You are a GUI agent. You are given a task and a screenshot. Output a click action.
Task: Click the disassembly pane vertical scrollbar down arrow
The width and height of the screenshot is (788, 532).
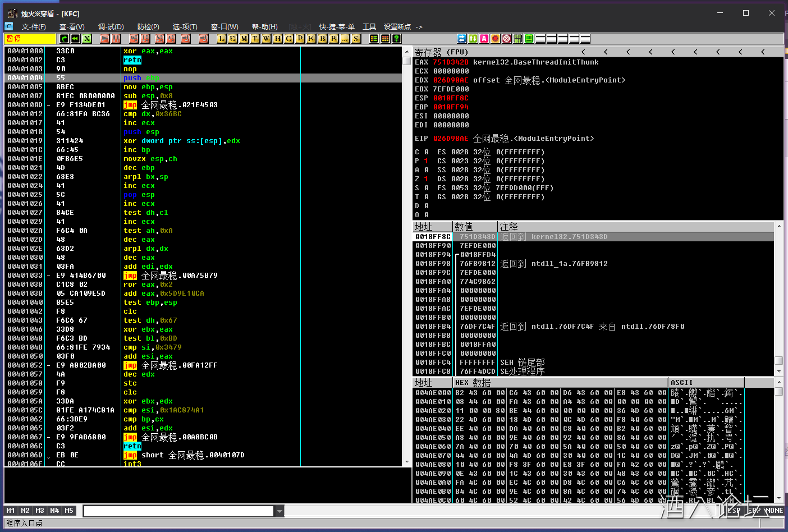[x=407, y=462]
